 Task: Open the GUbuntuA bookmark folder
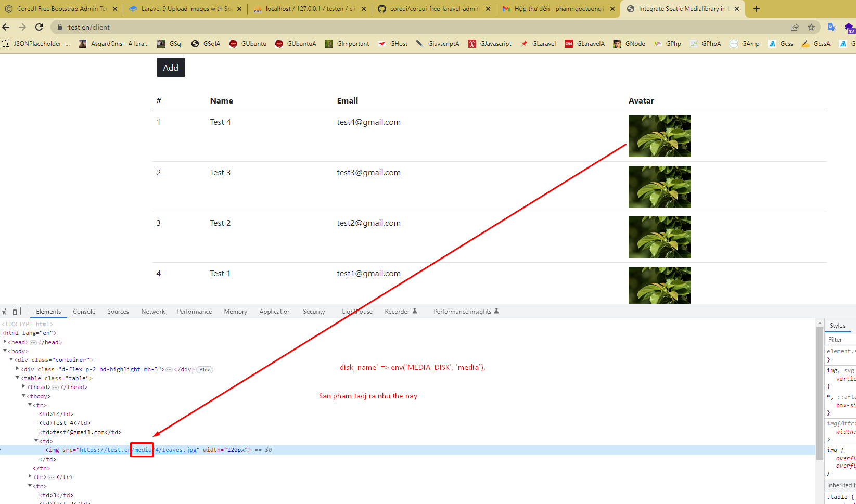[296, 44]
